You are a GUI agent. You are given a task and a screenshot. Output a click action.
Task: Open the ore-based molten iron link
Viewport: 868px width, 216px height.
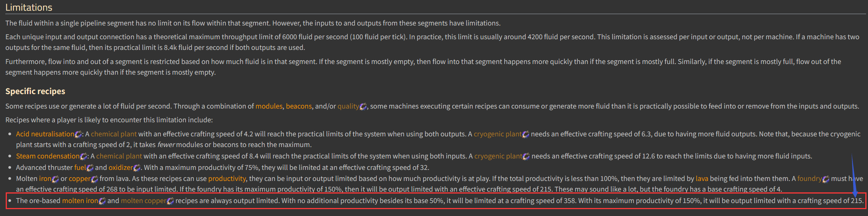pos(80,201)
